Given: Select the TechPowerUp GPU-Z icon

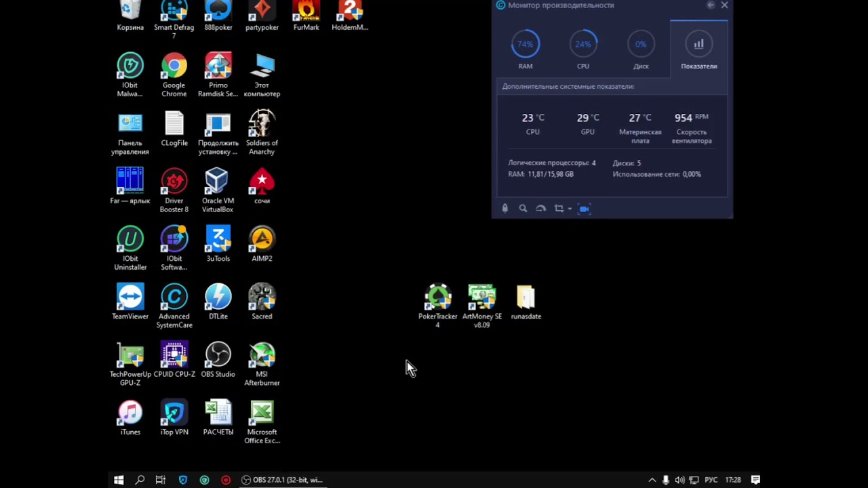Looking at the screenshot, I should [130, 364].
